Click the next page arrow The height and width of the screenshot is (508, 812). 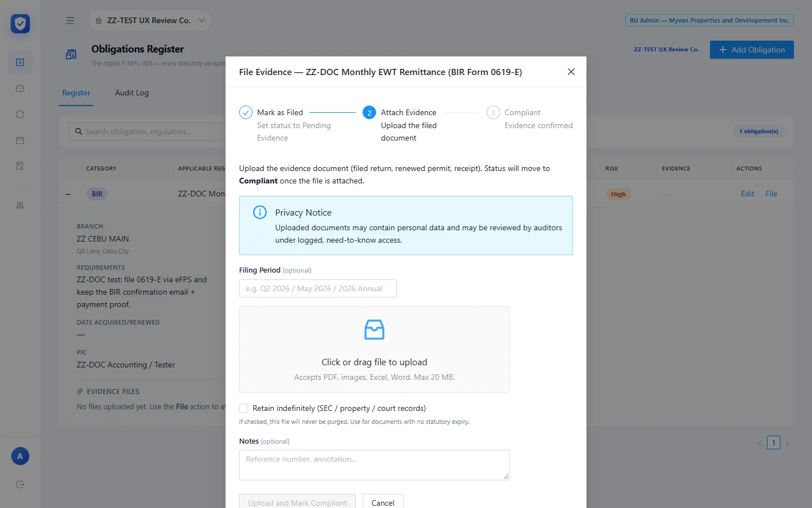point(787,443)
